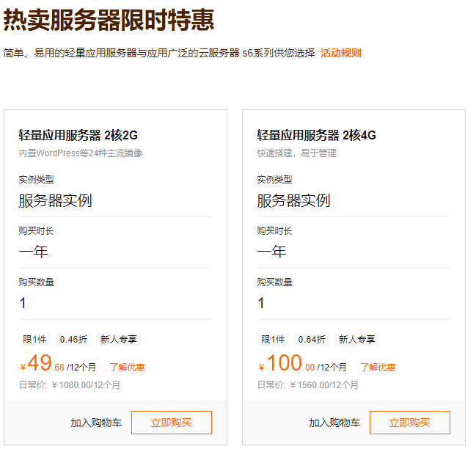
Task: Open the 活动规则 link
Action: (340, 53)
